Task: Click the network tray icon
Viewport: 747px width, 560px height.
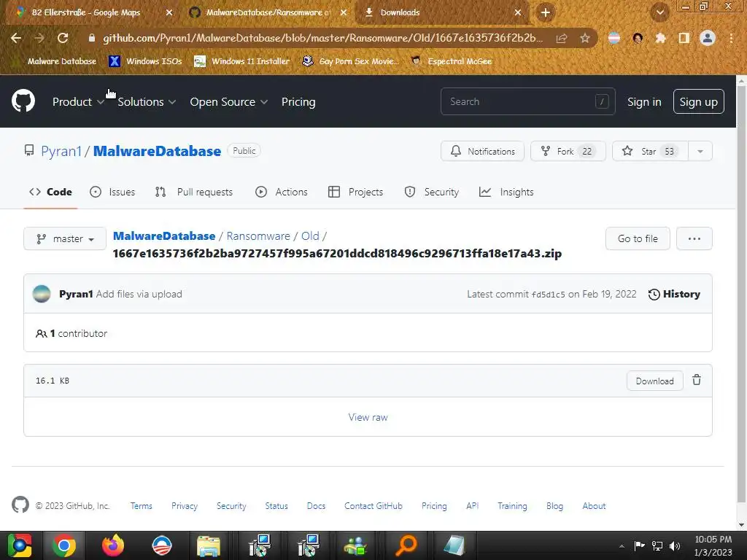Action: click(657, 545)
